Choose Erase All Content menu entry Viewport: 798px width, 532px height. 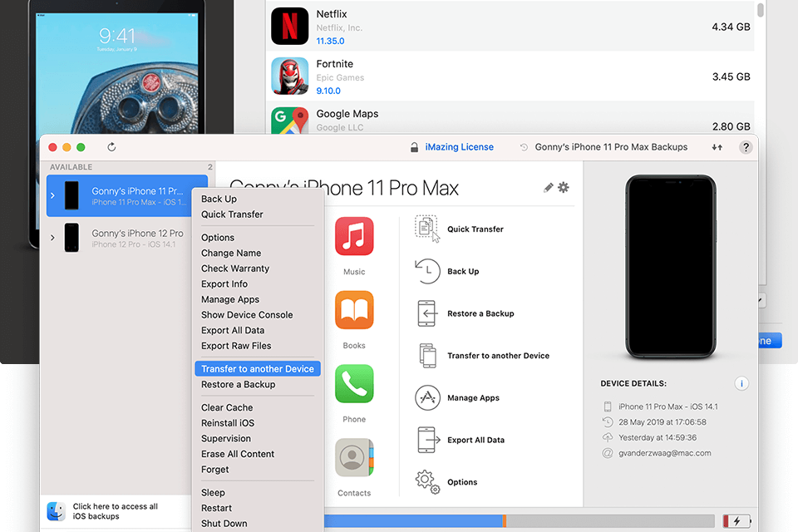(x=238, y=454)
